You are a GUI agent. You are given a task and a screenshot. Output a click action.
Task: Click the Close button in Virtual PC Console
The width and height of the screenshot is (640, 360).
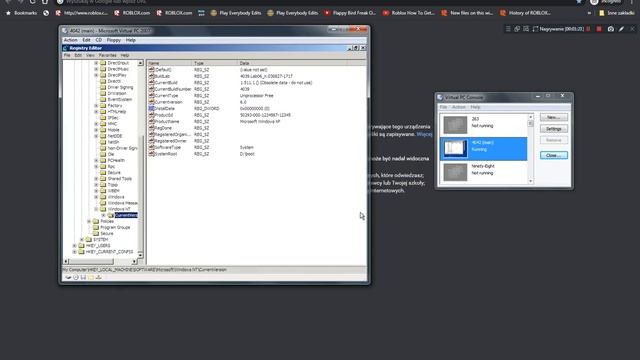(x=553, y=156)
